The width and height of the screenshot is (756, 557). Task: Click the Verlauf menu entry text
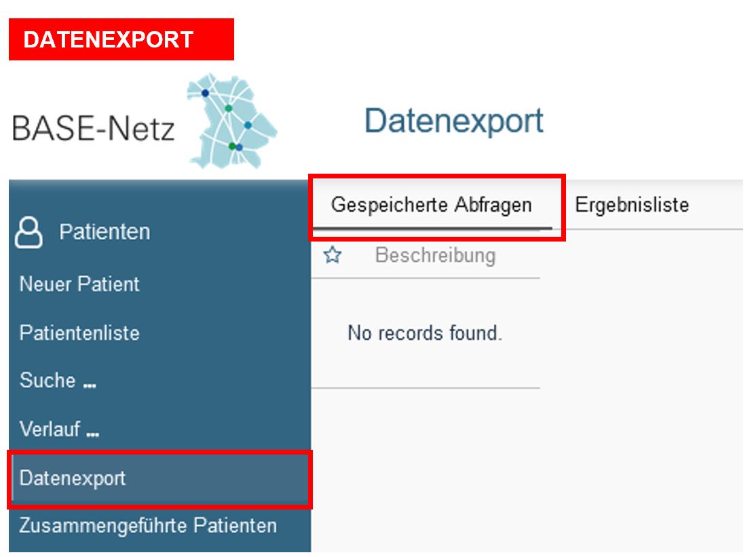pos(50,429)
